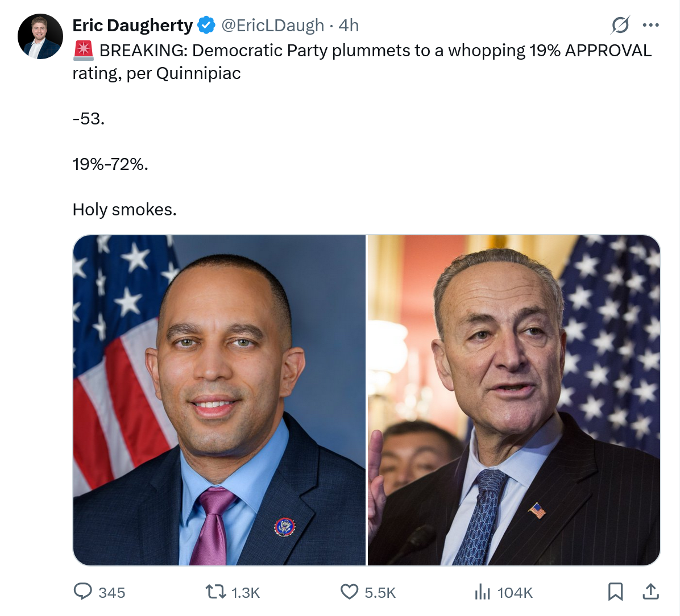The image size is (680, 616).
Task: Bookmark this tweet
Action: tap(615, 592)
